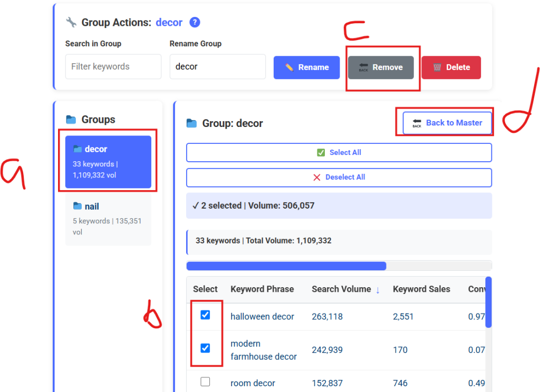540x392 pixels.
Task: Click the folder icon in Group: decor header
Action: pyautogui.click(x=192, y=123)
